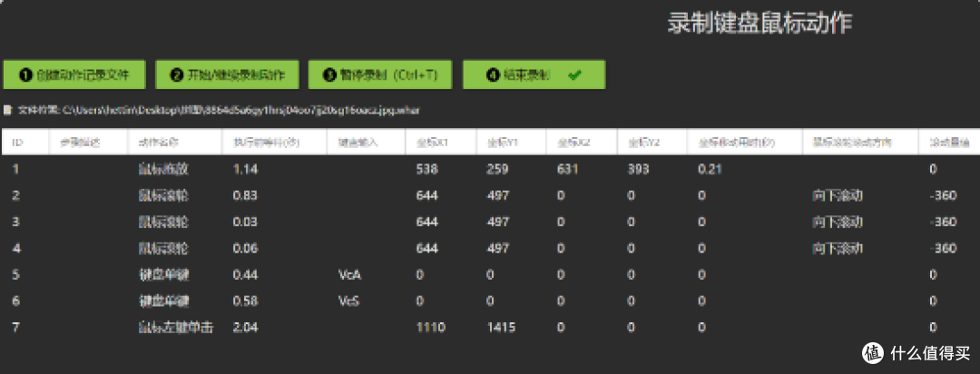The image size is (980, 374).
Task: Finish with the 结束录制 button
Action: click(534, 75)
